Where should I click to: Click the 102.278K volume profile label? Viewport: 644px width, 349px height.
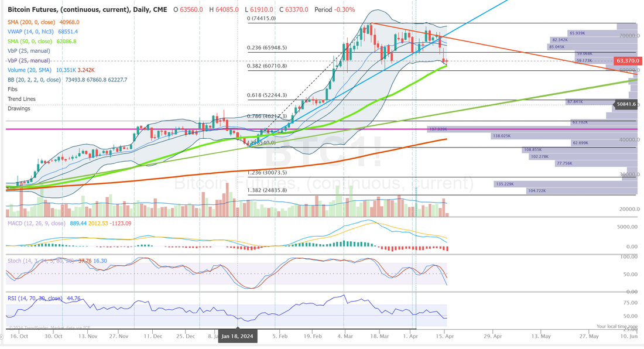(540, 157)
